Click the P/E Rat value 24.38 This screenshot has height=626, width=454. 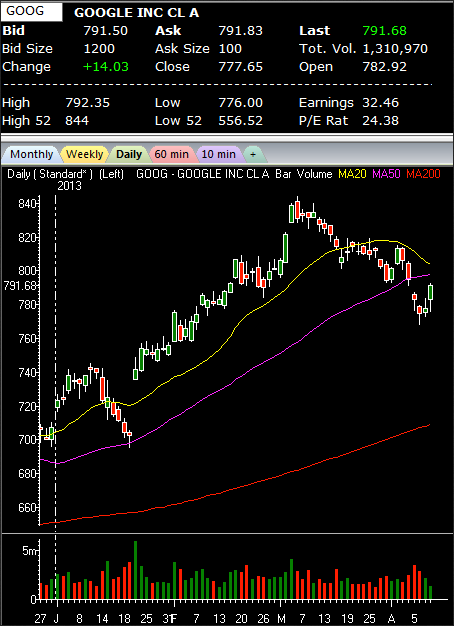coord(381,121)
